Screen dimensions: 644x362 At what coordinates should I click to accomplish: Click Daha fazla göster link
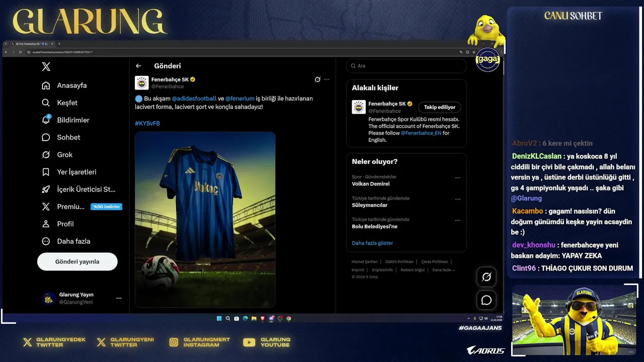click(x=372, y=243)
